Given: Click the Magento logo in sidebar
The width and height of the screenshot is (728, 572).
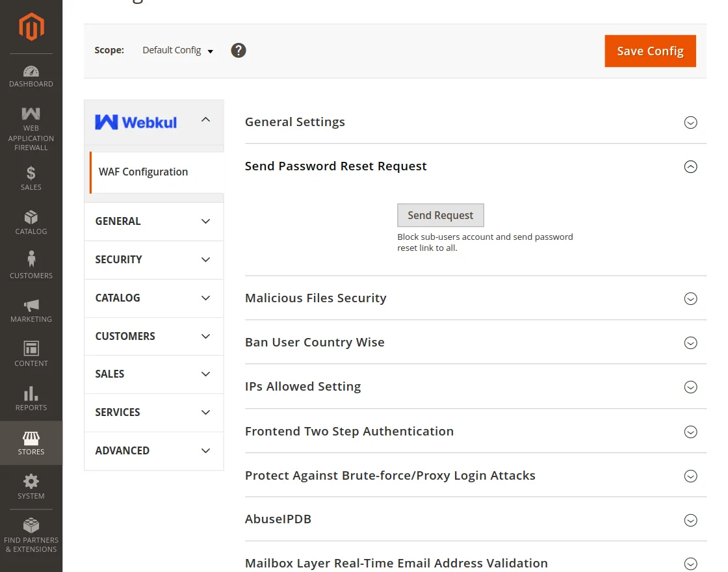Looking at the screenshot, I should [x=31, y=27].
